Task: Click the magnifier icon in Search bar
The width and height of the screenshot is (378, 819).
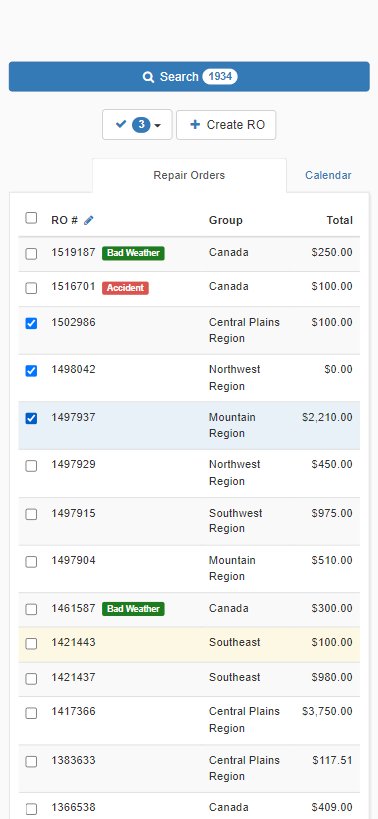Action: coord(148,77)
